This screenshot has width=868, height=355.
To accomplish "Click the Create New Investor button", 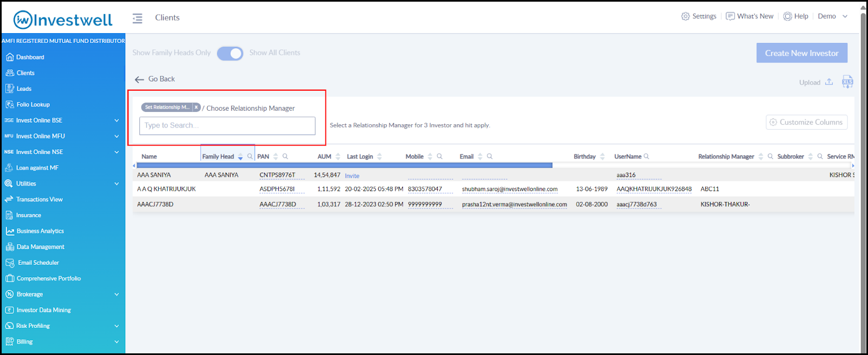I will 802,53.
